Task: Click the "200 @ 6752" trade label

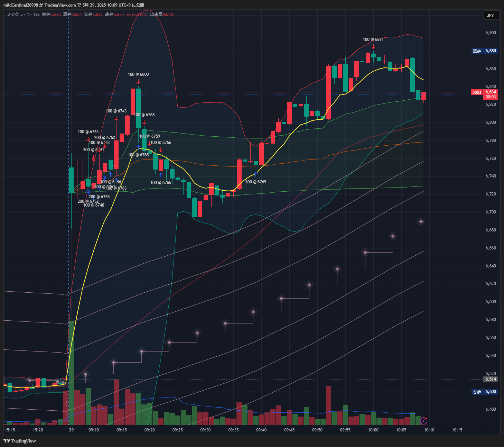Action: [88, 201]
